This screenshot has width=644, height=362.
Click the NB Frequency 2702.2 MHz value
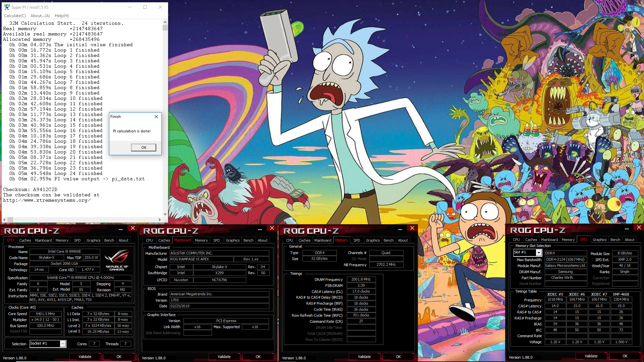pos(386,264)
